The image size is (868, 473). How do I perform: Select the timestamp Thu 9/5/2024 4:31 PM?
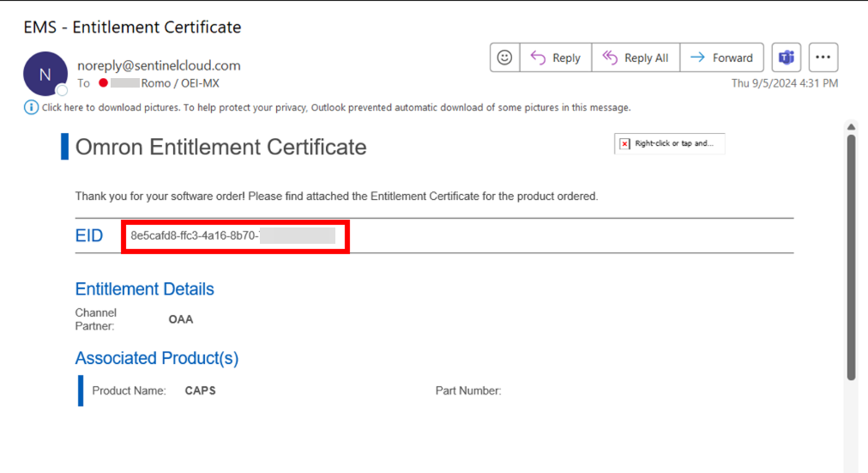click(x=785, y=83)
